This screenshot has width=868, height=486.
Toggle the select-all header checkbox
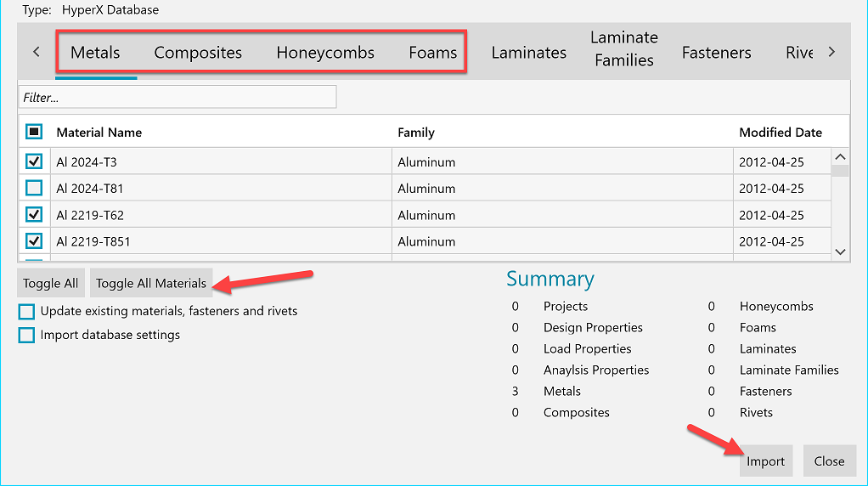34,132
